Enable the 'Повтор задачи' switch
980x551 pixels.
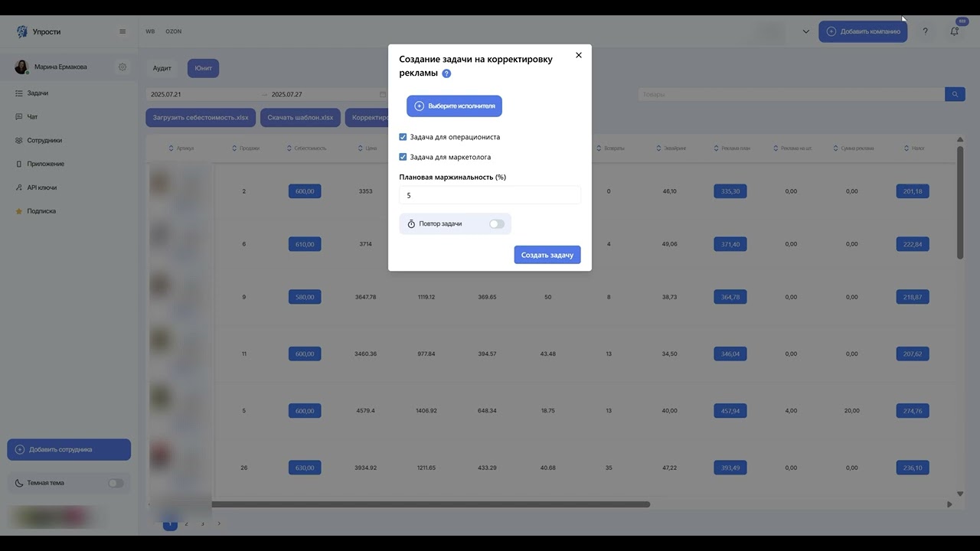point(497,223)
